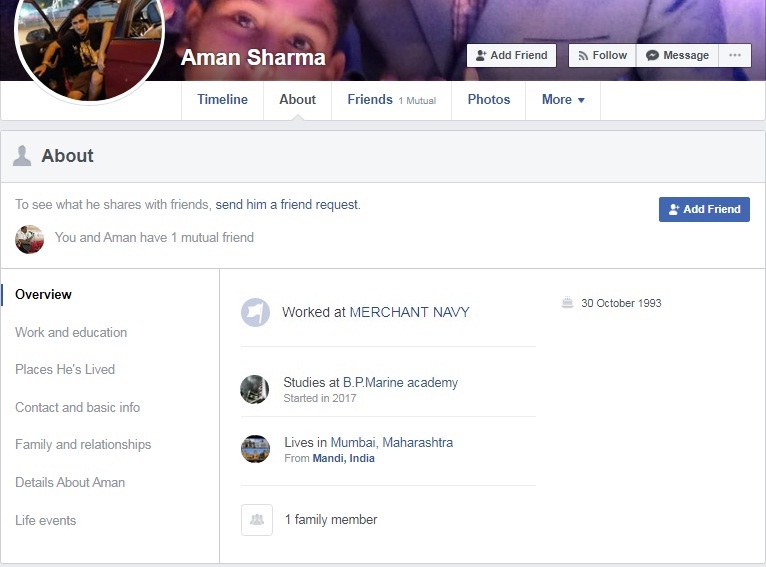Open the Friends tab

pyautogui.click(x=391, y=100)
